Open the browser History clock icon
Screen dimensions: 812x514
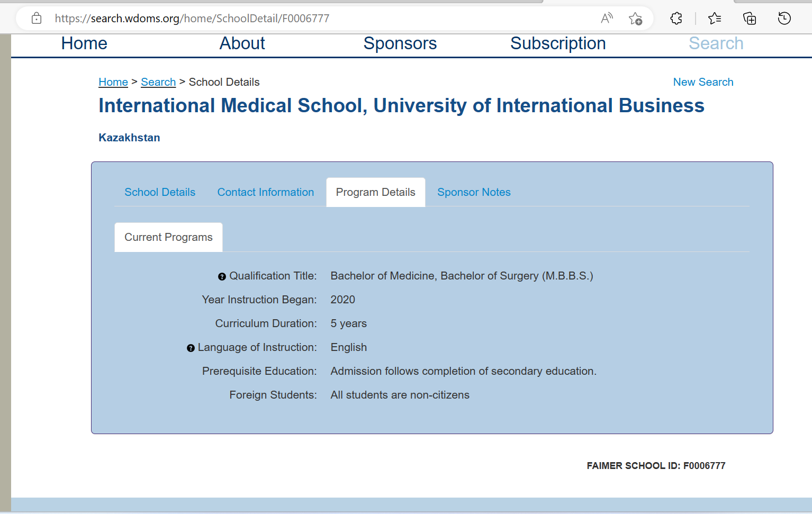(784, 19)
